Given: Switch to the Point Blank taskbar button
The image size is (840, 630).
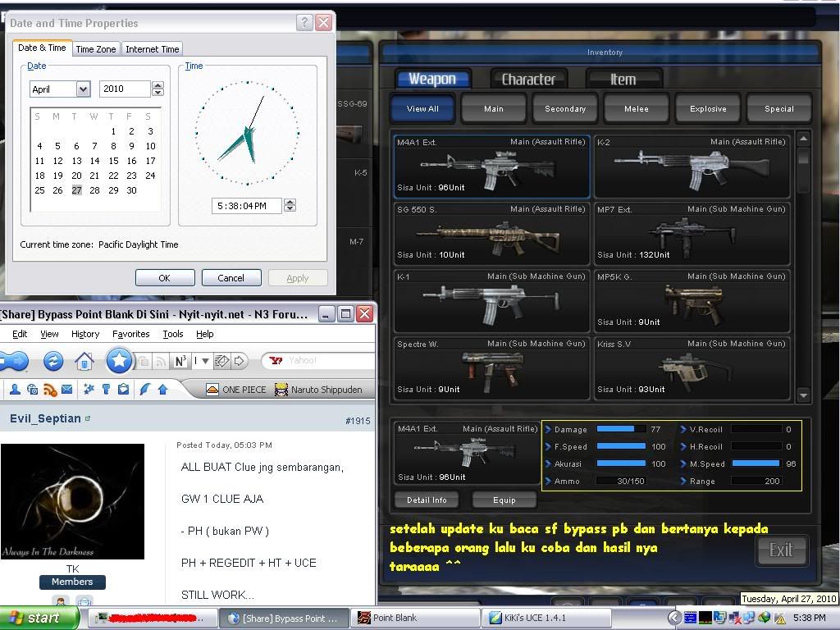Looking at the screenshot, I should (x=416, y=619).
